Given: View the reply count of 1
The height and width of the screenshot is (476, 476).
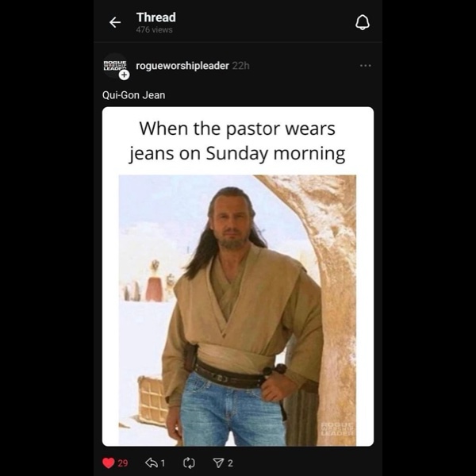Looking at the screenshot, I should point(163,463).
